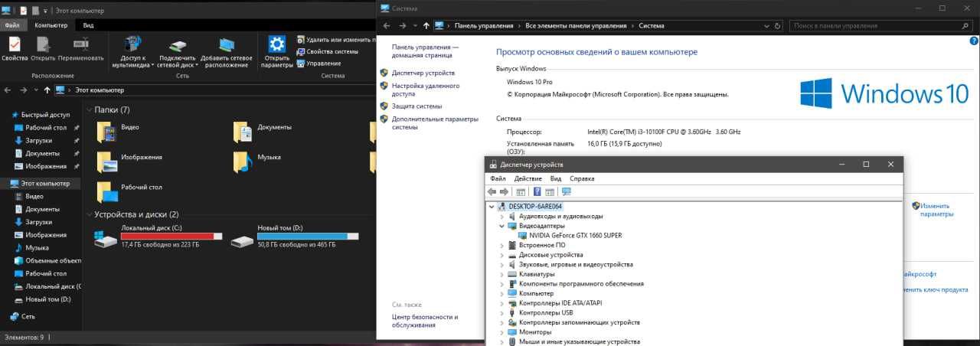Screen dimensions: 980x346
Task: Select Свойства системы in the ribbon
Action: (327, 51)
